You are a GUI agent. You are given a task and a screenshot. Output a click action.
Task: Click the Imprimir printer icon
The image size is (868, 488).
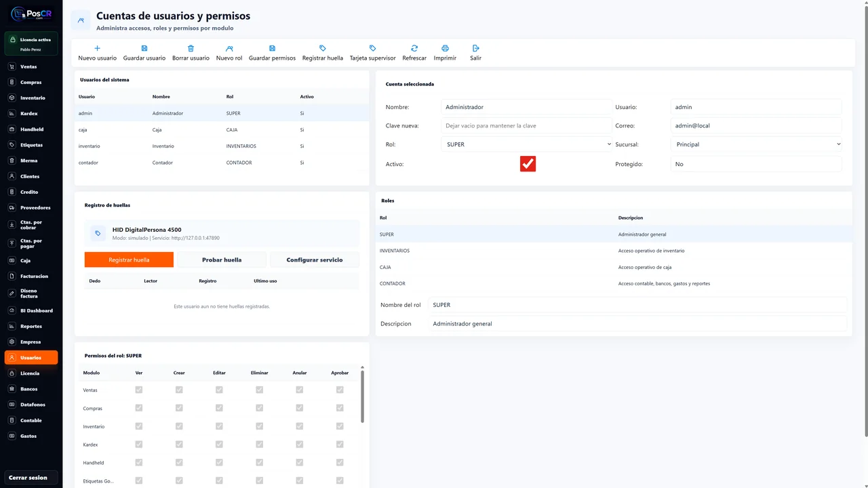coord(445,49)
